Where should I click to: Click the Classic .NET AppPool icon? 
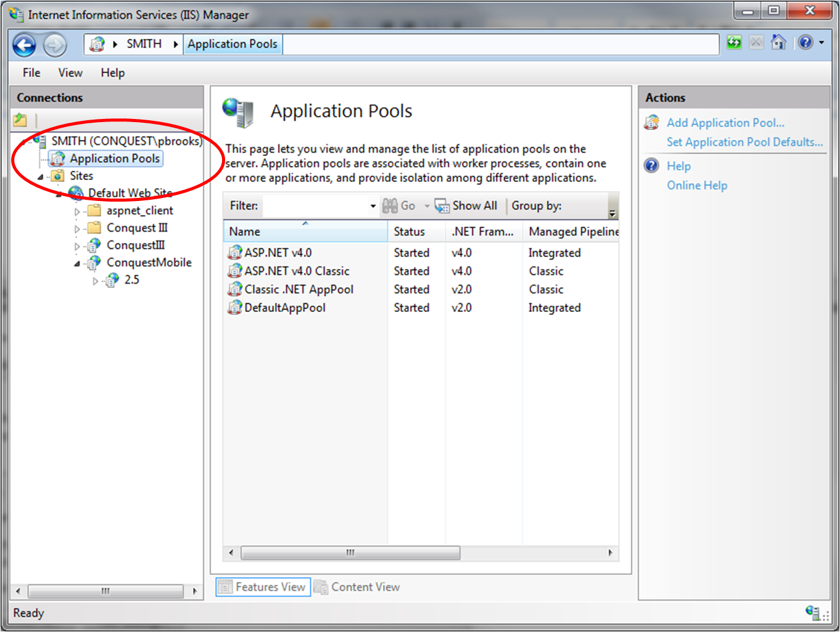(234, 289)
